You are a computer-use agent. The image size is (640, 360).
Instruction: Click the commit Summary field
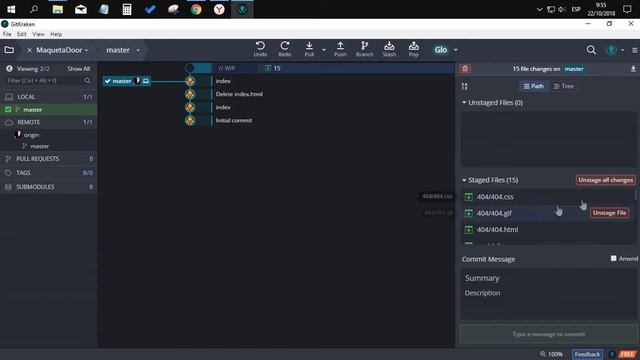(549, 278)
